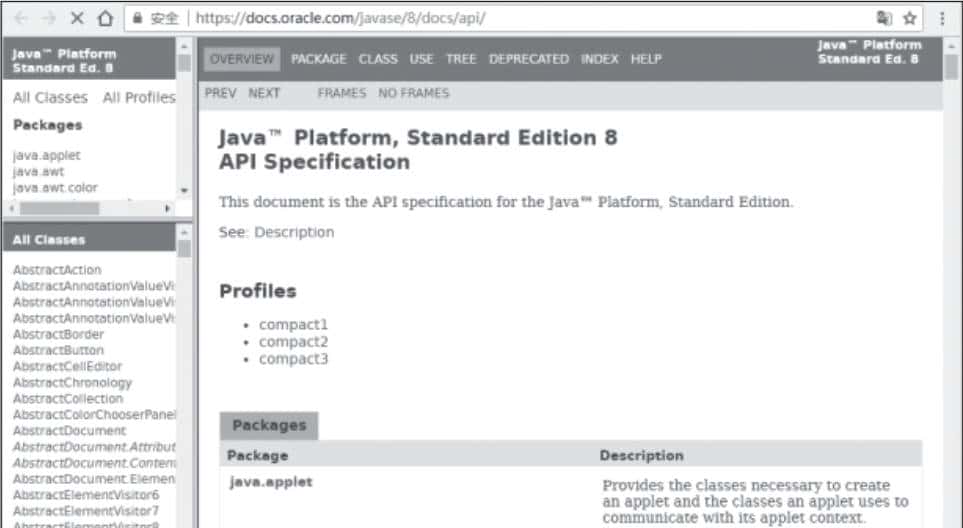Open the AbstractDocument.ElementEdit class
963x528 pixels.
pyautogui.click(x=94, y=478)
